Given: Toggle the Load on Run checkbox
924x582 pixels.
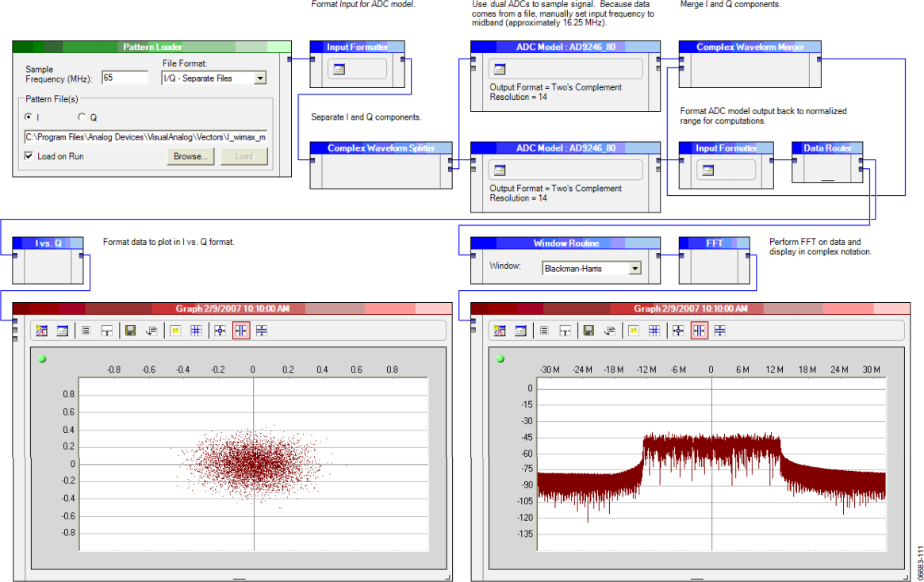Looking at the screenshot, I should click(x=29, y=156).
